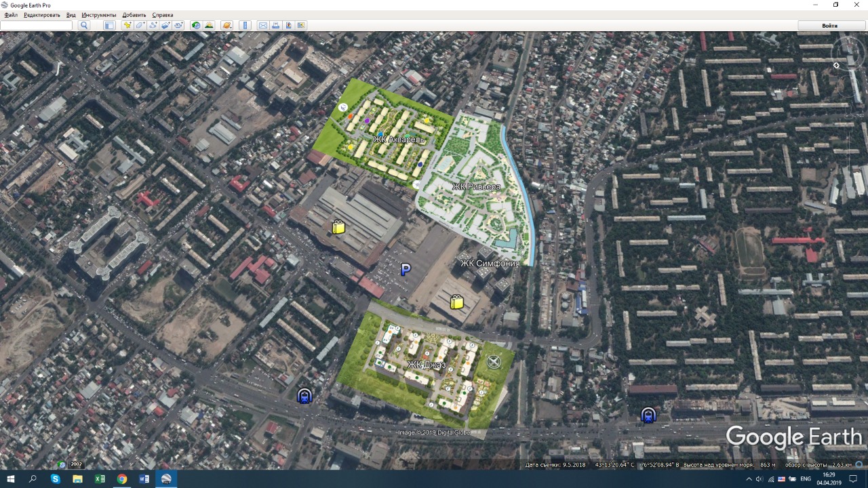Click the Email envelope icon

[263, 25]
